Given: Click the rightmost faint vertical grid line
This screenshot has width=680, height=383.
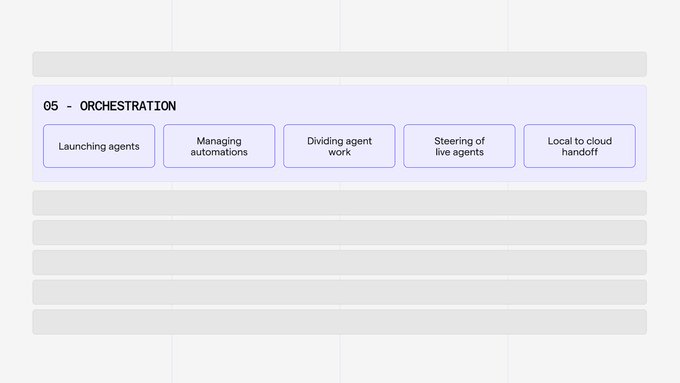Looking at the screenshot, I should coord(508,26).
